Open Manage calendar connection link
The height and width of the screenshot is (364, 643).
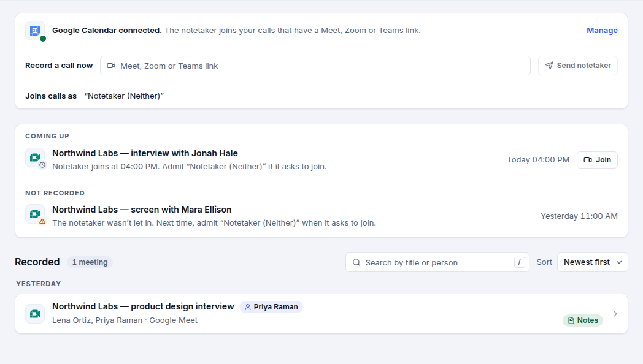(602, 30)
